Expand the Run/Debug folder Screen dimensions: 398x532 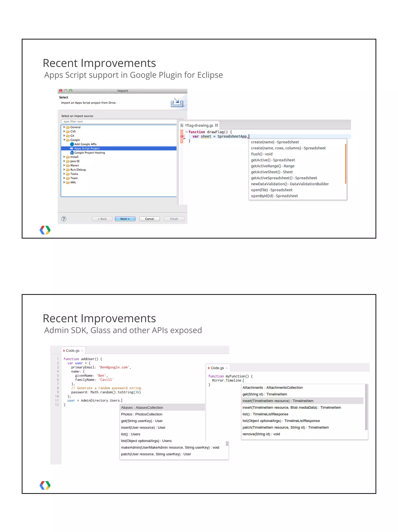tap(64, 170)
